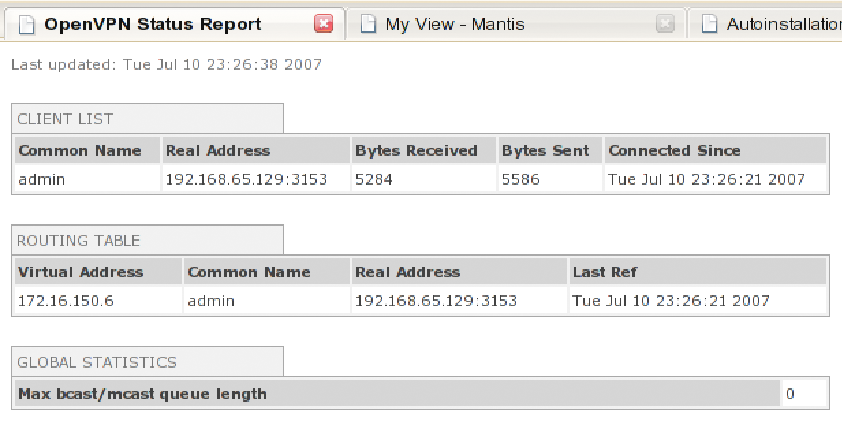Click the GLOBAL STATISTICS section title
Screen dimensions: 842x422
click(x=97, y=363)
